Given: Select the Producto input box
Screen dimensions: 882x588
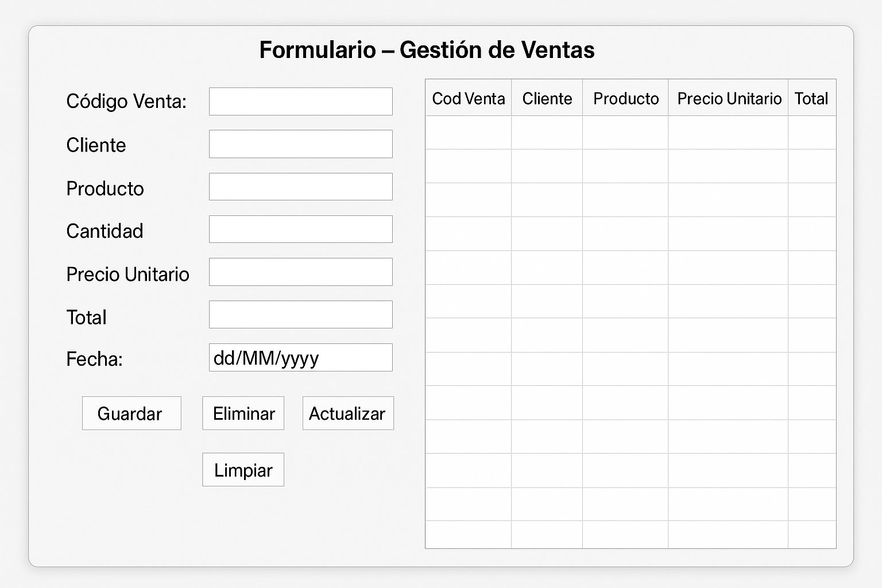Looking at the screenshot, I should click(x=300, y=187).
